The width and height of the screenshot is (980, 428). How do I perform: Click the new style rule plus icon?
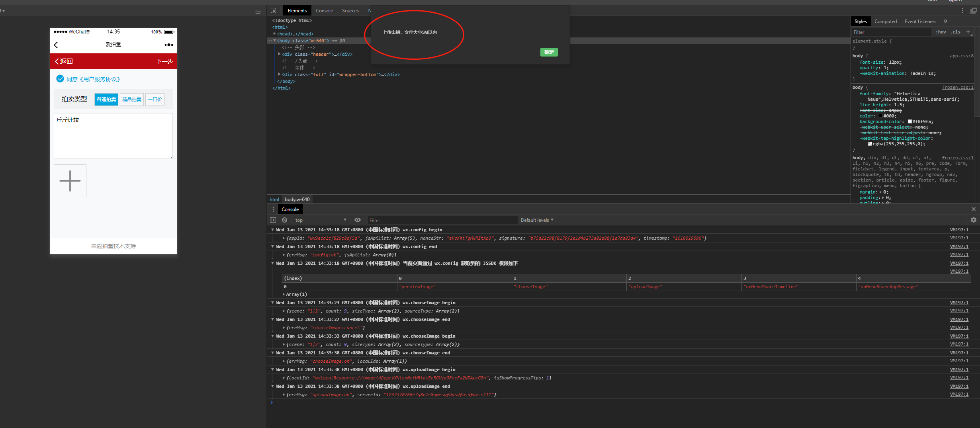pyautogui.click(x=968, y=32)
